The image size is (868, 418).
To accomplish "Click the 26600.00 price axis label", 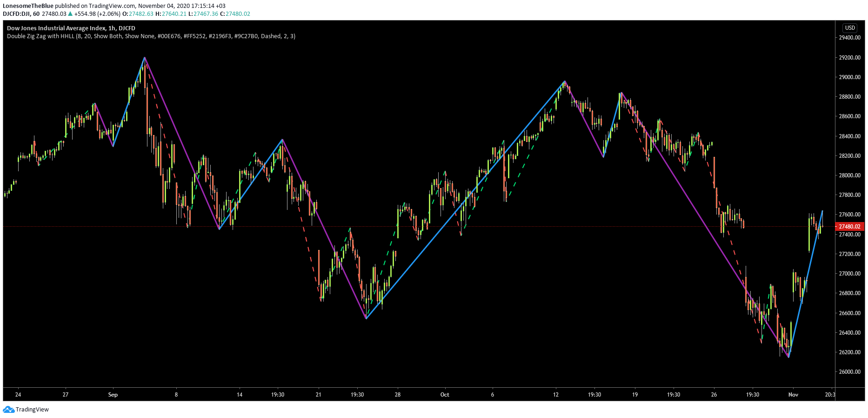I will pos(849,313).
